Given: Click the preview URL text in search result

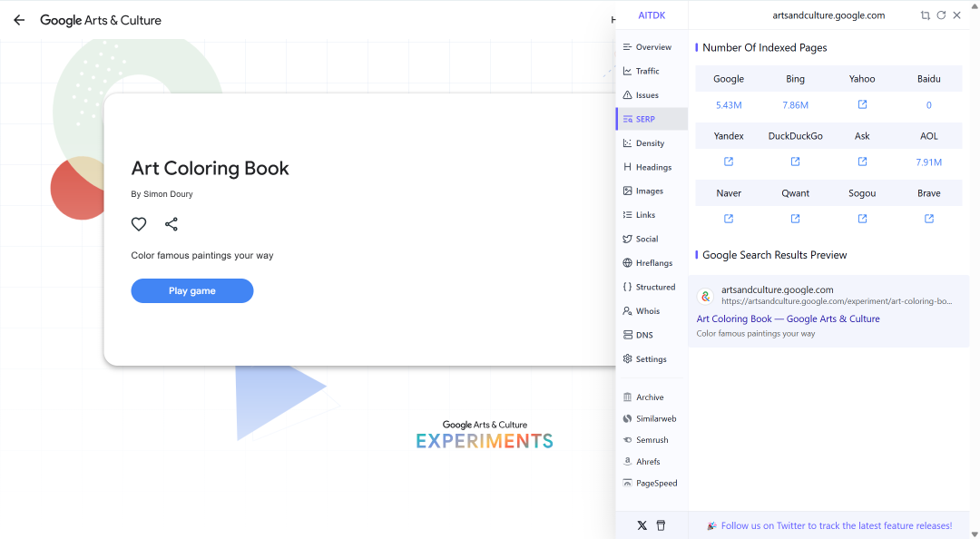Looking at the screenshot, I should [837, 301].
